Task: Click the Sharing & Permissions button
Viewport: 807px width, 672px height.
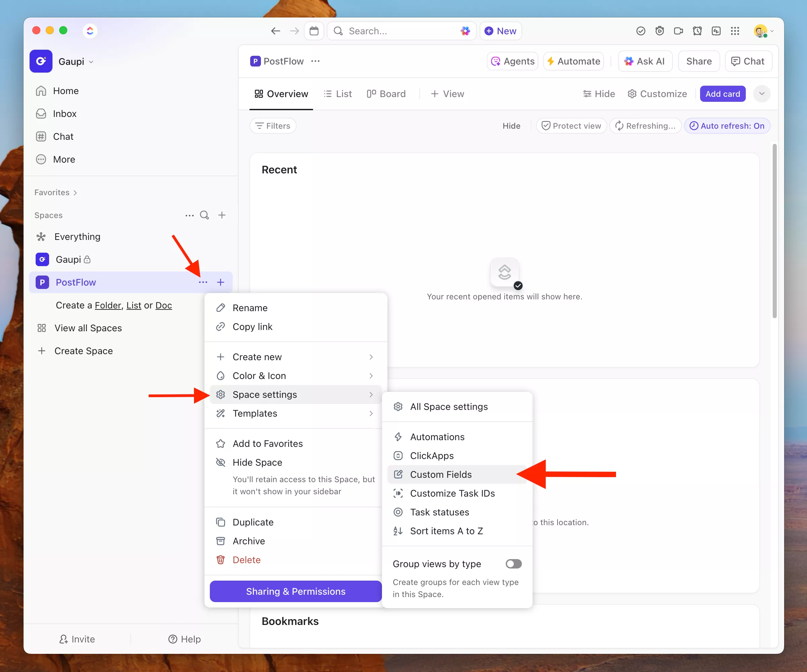Action: click(296, 591)
